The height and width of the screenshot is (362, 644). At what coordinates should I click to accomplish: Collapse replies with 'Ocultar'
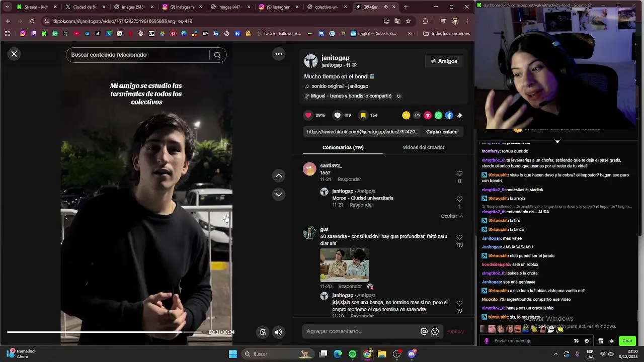click(x=452, y=216)
